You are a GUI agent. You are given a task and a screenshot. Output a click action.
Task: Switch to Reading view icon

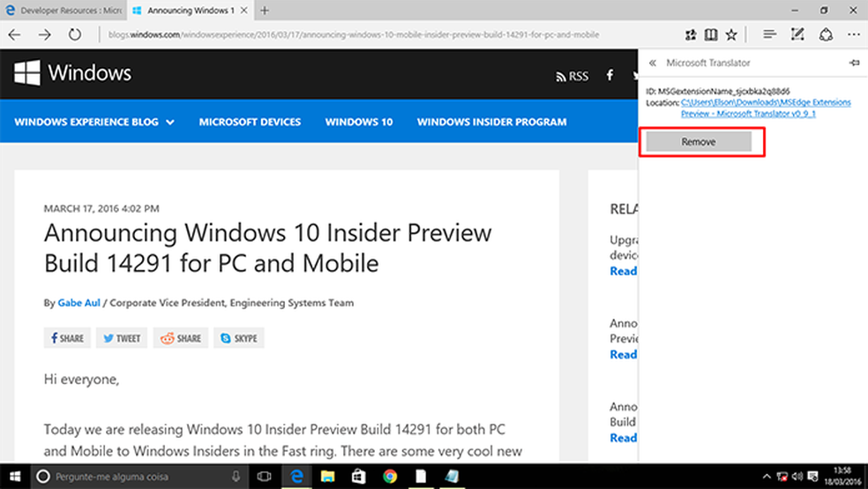(x=711, y=35)
